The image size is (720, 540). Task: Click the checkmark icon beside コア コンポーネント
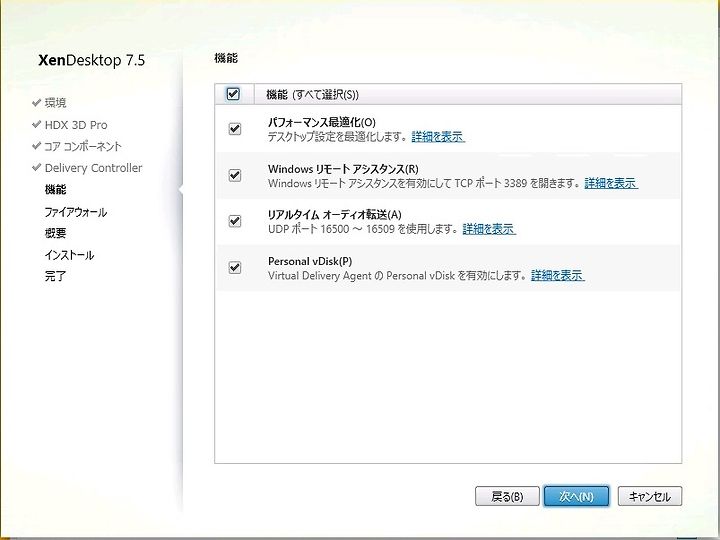click(x=36, y=146)
